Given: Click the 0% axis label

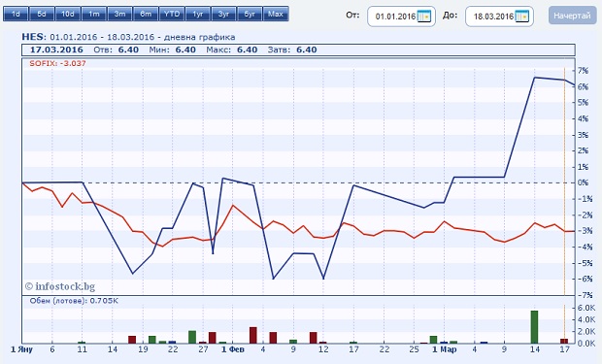Looking at the screenshot, I should click(x=583, y=182).
